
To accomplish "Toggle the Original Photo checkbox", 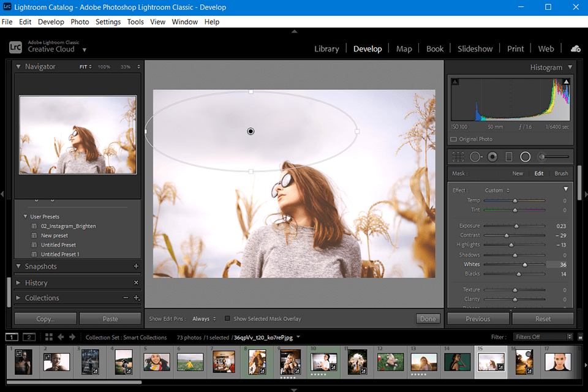I will pyautogui.click(x=453, y=139).
